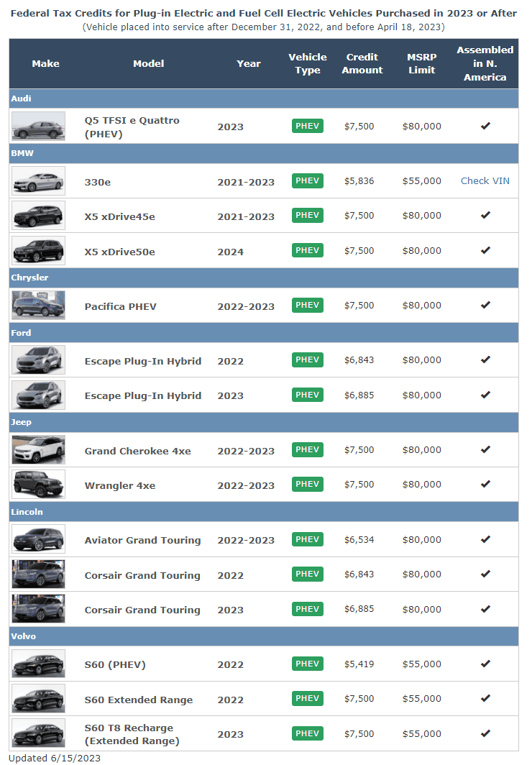Click the Federal Tax Credits page title
The width and height of the screenshot is (532, 765).
264,13
